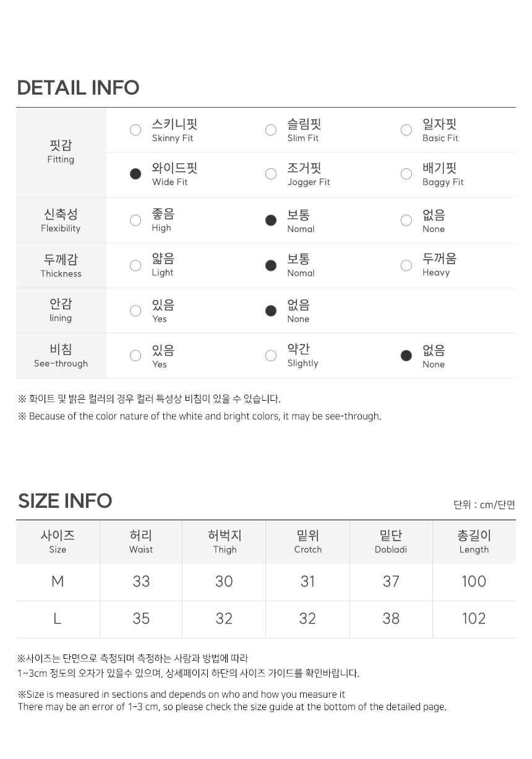Select the size M row label

pos(58,581)
